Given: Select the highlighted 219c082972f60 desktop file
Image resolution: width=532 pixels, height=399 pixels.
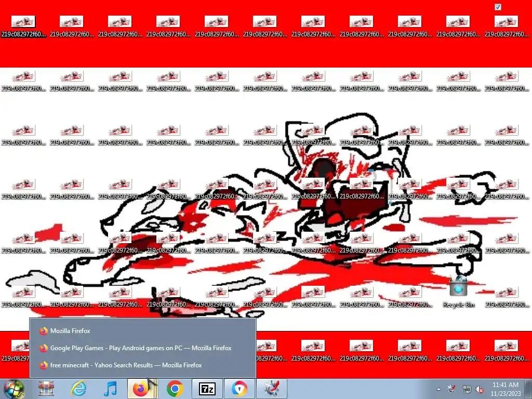Looking at the screenshot, I should 23,26.
